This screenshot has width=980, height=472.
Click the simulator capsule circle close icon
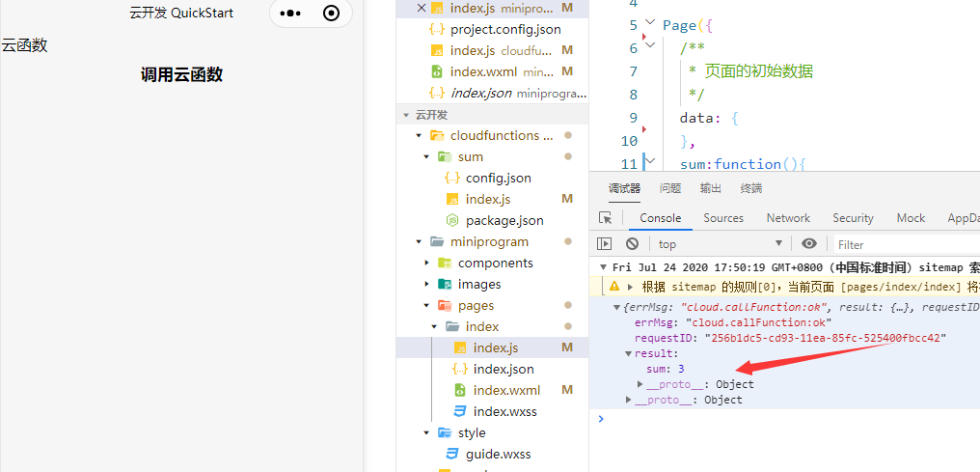(332, 14)
